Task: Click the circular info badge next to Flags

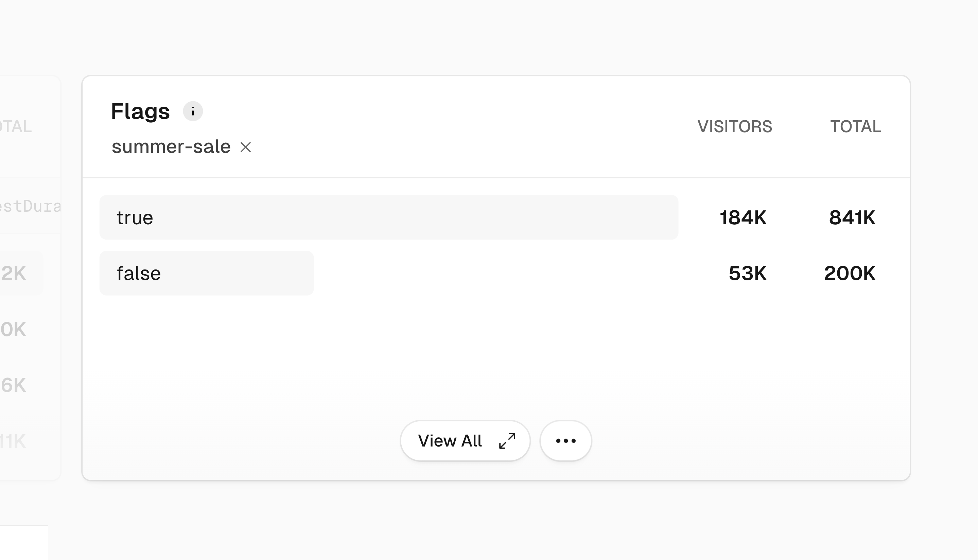Action: [193, 111]
